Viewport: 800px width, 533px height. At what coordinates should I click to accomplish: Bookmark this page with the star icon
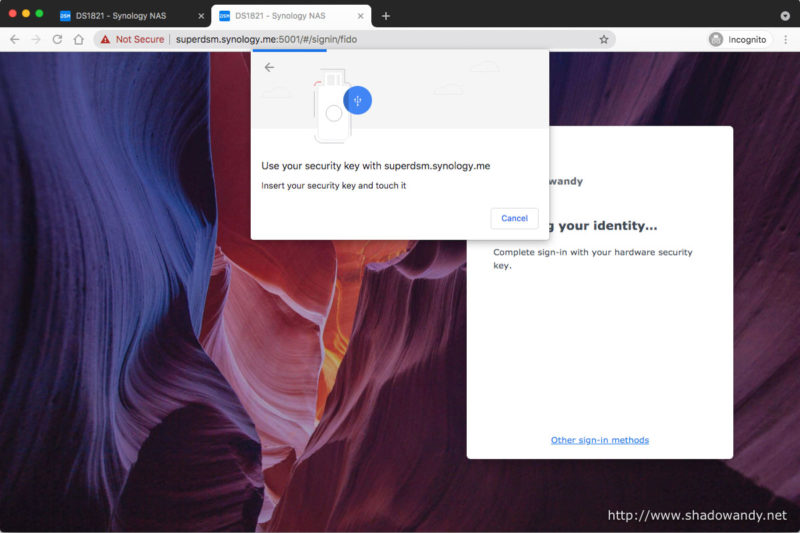(x=604, y=39)
